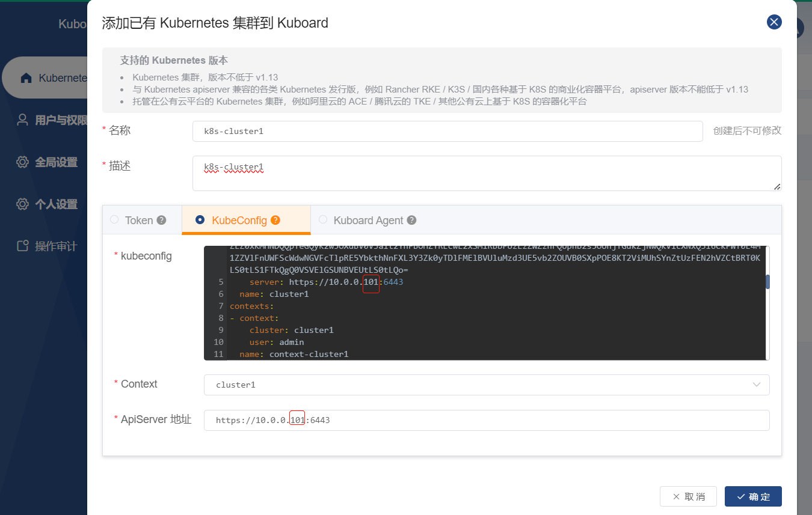Click the user icon beside 用户与权限
The image size is (812, 515).
point(22,120)
